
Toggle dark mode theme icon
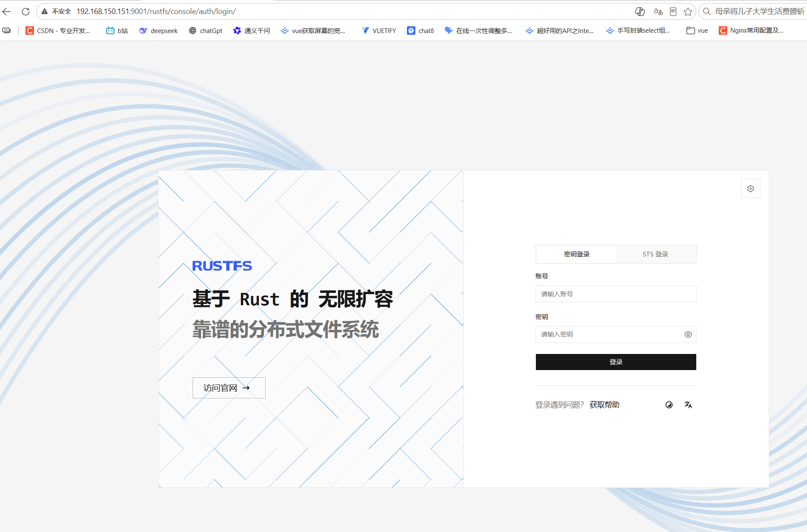(669, 405)
